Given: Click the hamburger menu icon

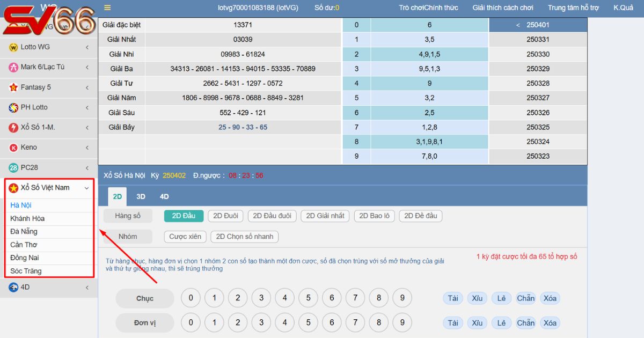Looking at the screenshot, I should (107, 8).
